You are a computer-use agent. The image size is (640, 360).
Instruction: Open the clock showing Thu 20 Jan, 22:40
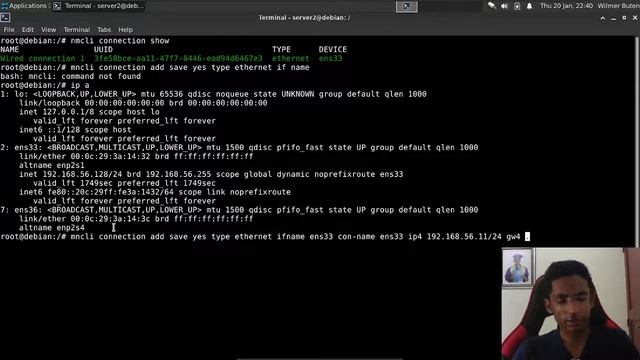tap(566, 6)
